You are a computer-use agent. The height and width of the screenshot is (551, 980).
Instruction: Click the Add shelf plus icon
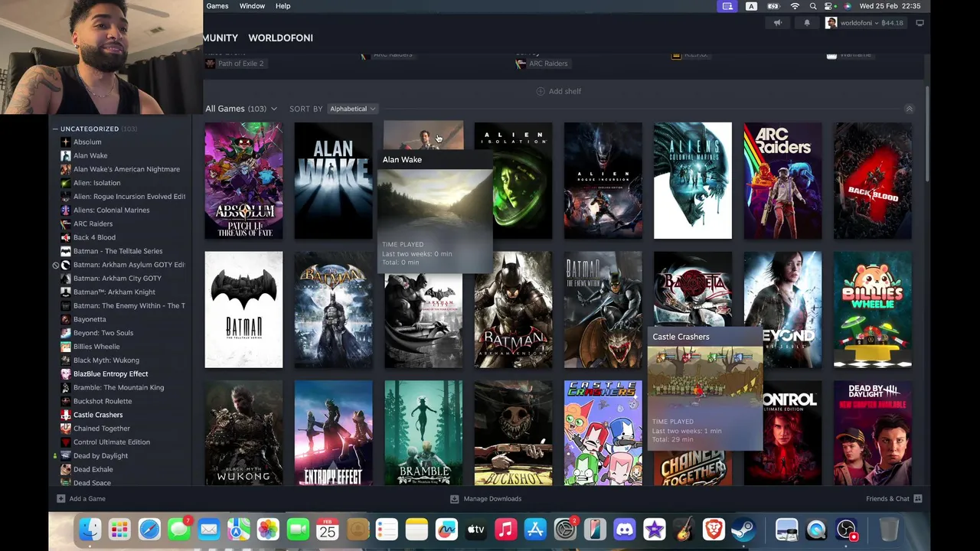coord(541,91)
